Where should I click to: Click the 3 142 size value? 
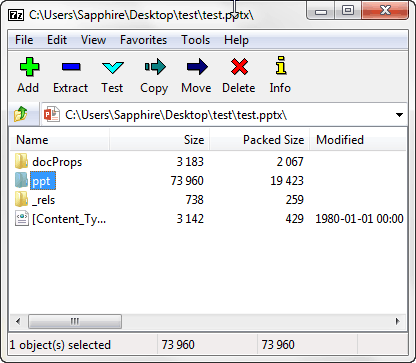pos(190,219)
